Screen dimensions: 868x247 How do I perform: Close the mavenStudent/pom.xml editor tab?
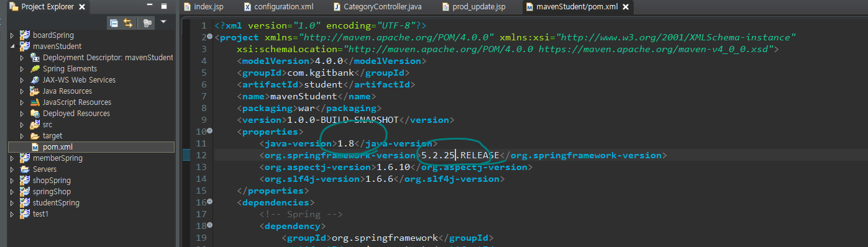click(625, 7)
